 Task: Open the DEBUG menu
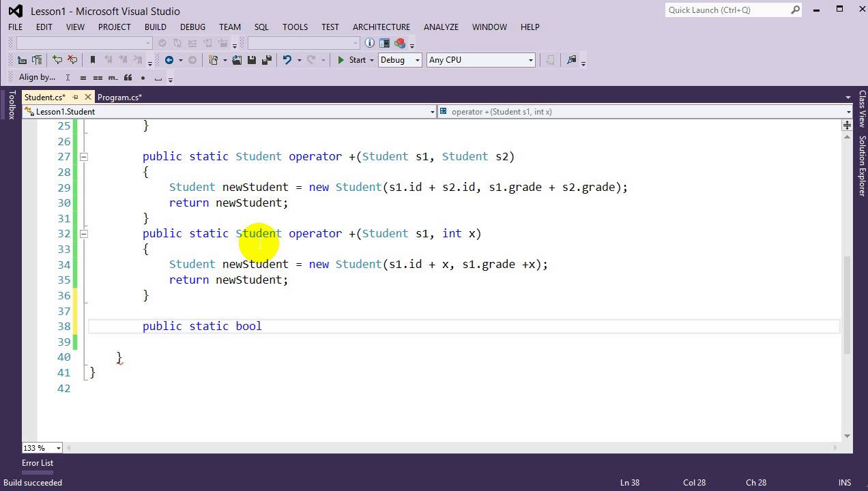[192, 27]
